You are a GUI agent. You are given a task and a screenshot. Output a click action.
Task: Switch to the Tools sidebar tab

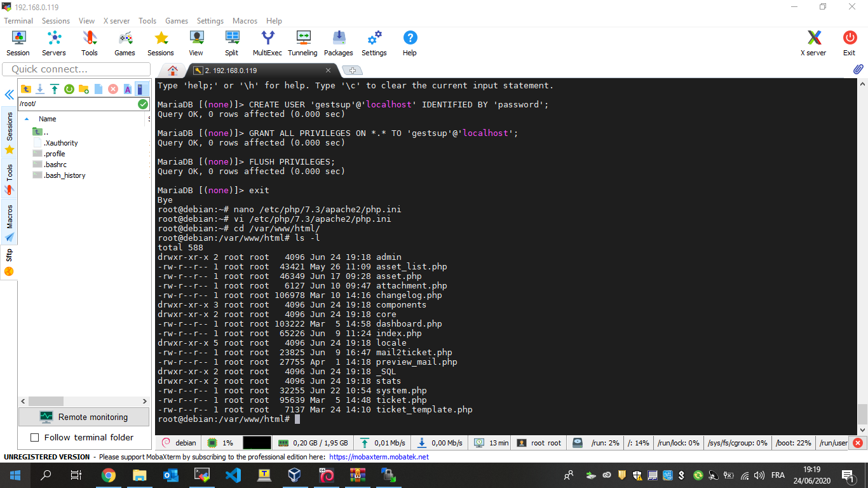(9, 178)
